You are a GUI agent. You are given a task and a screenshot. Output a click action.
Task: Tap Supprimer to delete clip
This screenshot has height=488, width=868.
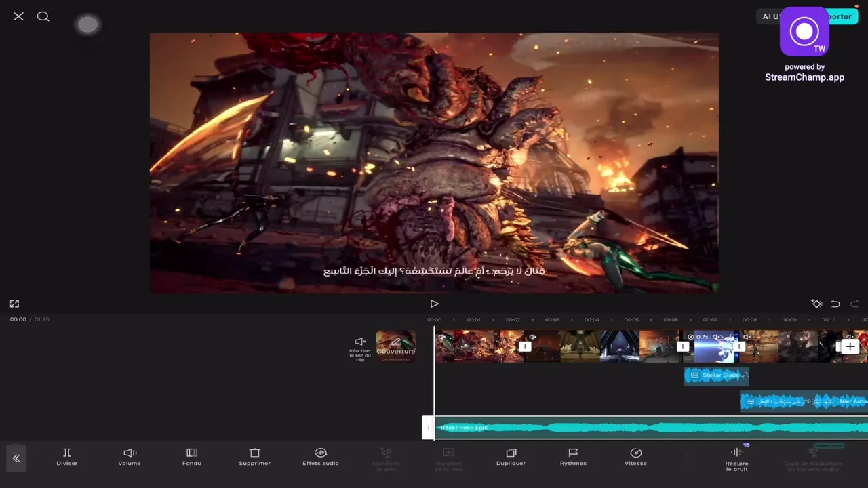click(254, 457)
